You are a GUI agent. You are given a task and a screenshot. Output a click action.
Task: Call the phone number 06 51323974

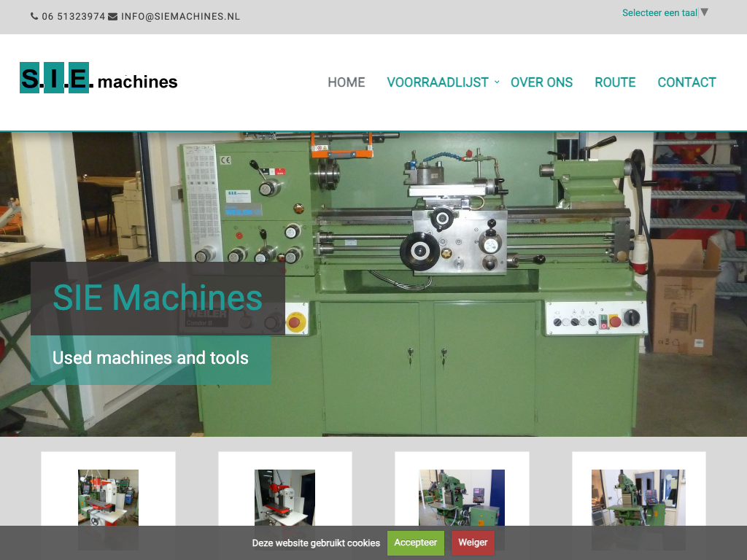coord(73,16)
